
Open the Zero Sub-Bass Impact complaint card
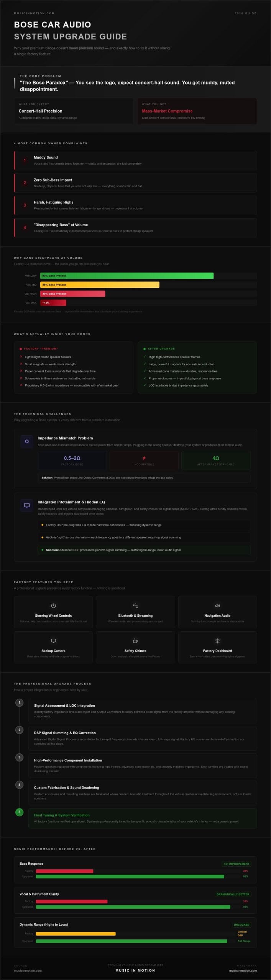coord(135,183)
